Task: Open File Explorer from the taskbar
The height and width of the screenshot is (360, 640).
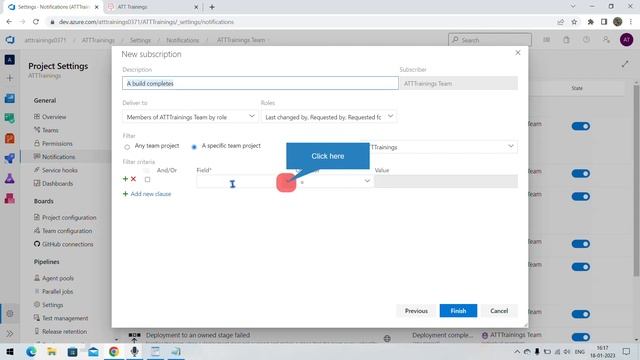Action: click(x=52, y=351)
